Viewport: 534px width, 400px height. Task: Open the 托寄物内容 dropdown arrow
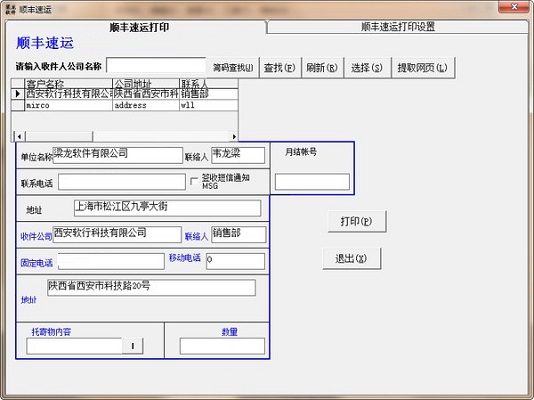click(132, 346)
